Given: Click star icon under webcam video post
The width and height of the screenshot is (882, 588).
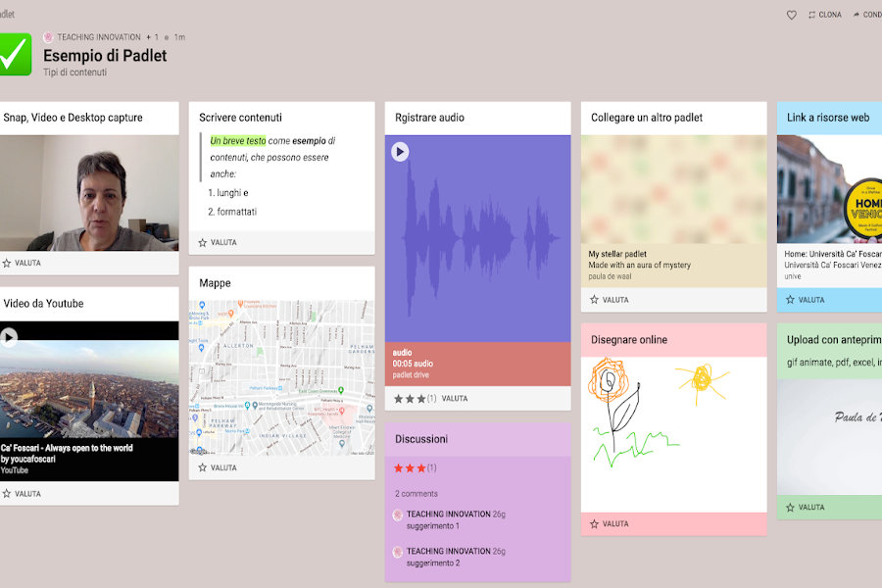Looking at the screenshot, I should 7,263.
